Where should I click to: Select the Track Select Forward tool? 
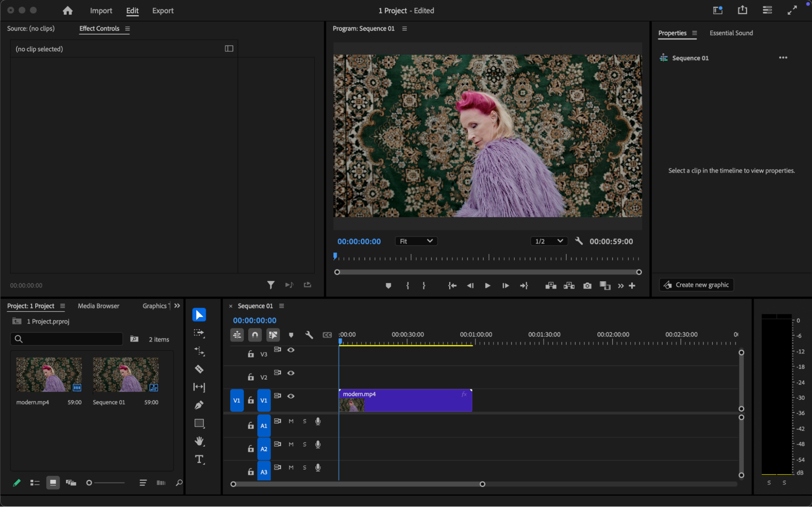[x=199, y=333]
